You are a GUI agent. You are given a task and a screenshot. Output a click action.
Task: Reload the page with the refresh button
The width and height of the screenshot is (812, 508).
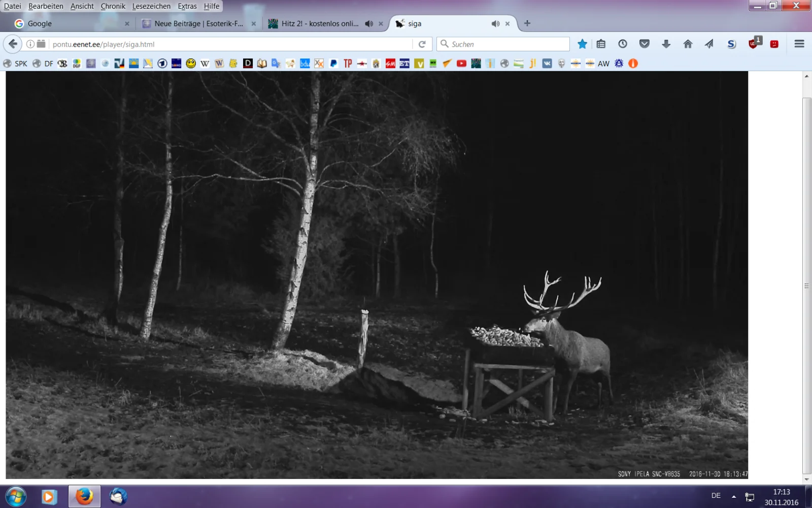pos(422,44)
